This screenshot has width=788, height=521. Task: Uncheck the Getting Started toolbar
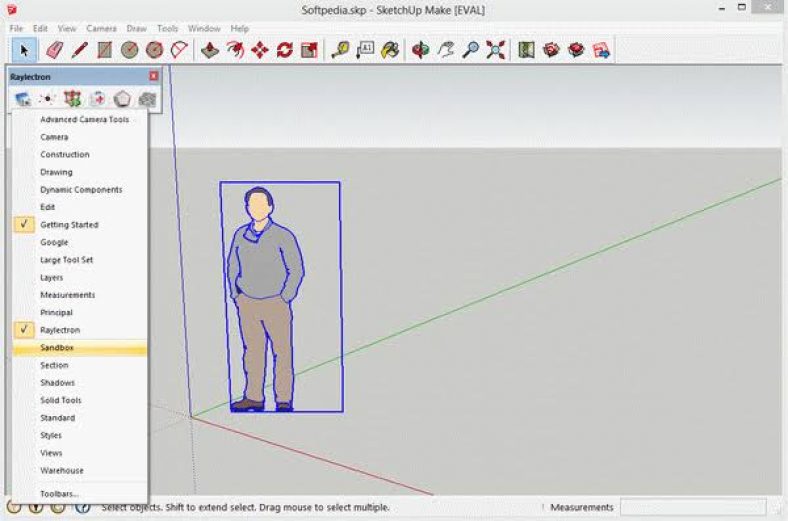pos(69,225)
